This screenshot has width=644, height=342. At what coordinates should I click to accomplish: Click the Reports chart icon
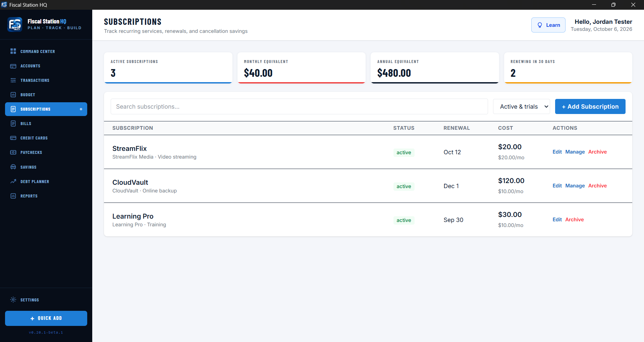pyautogui.click(x=13, y=196)
